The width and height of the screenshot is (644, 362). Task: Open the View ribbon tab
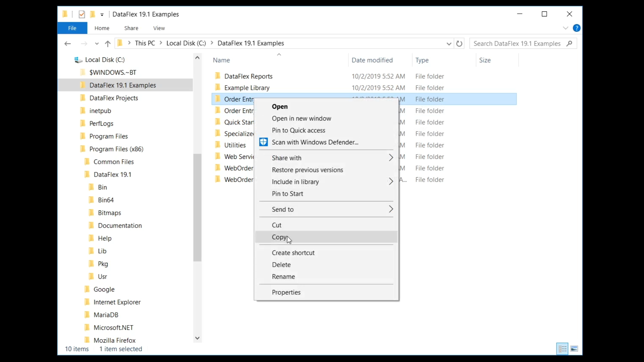[159, 28]
